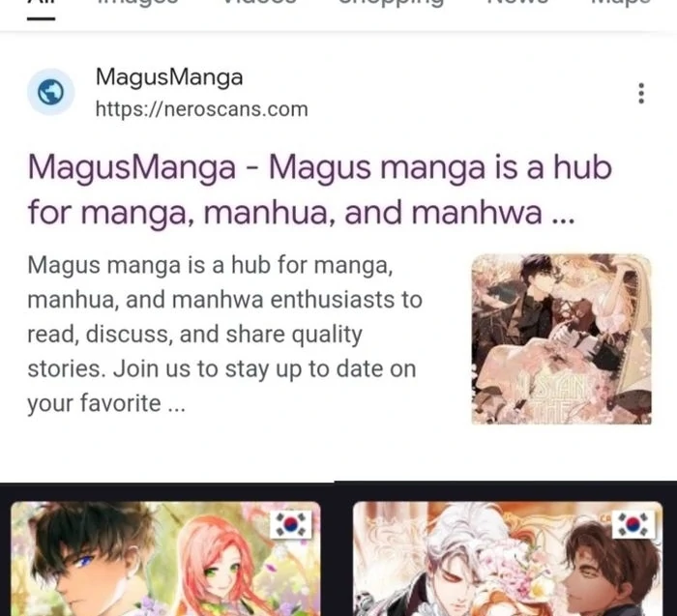Click the active underline beneath the All tab
This screenshot has width=677, height=616.
pos(41,19)
